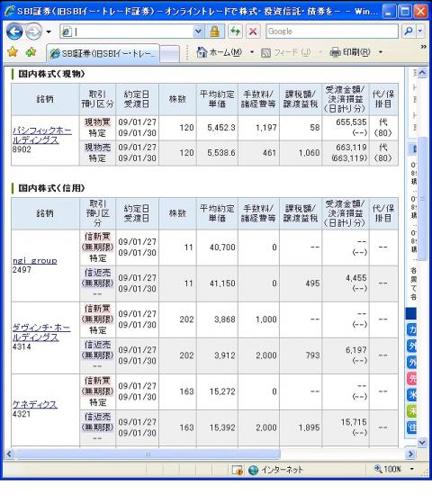The image size is (432, 504).
Task: Click the browser Back arrow button
Action: click(14, 31)
